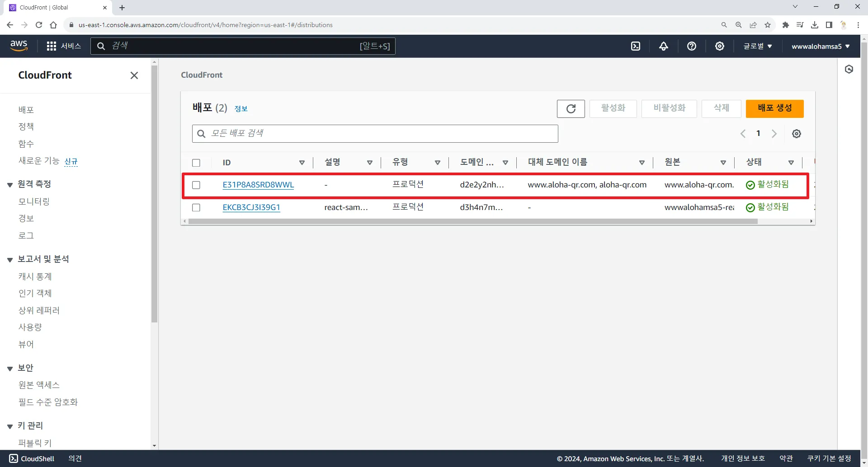Select all distributions with header checkbox

pos(196,163)
